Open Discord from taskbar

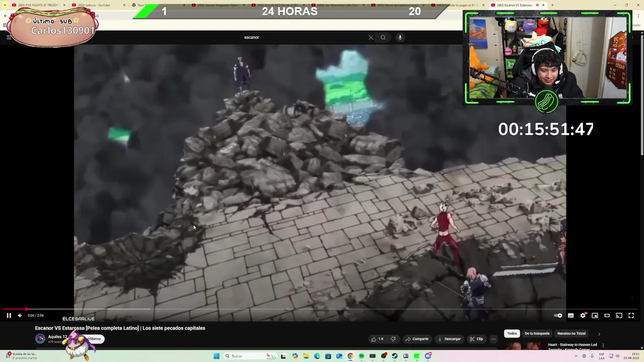(428, 356)
